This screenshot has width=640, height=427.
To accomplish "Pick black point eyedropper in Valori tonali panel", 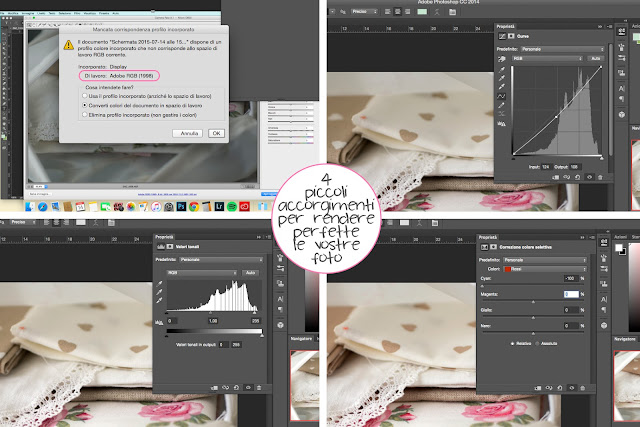I will tap(160, 283).
